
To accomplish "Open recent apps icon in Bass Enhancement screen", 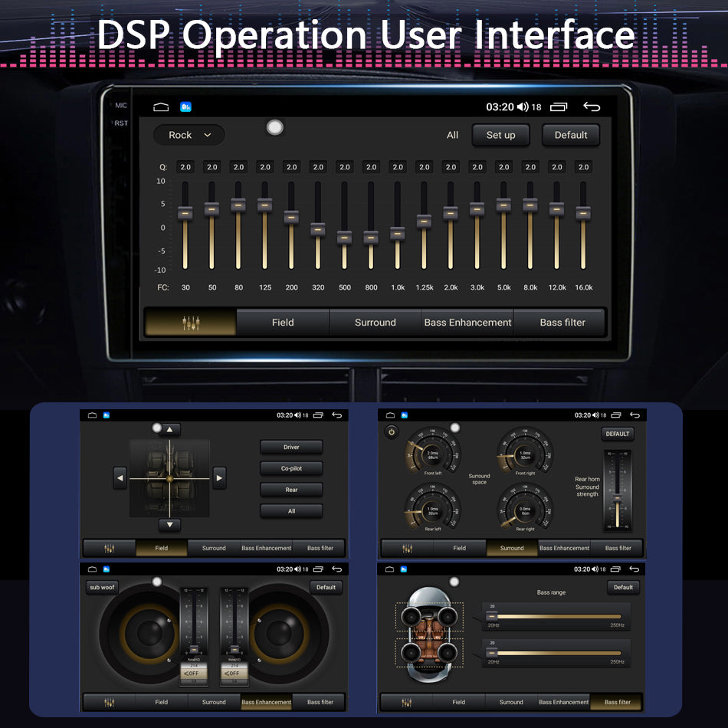I will 318,569.
